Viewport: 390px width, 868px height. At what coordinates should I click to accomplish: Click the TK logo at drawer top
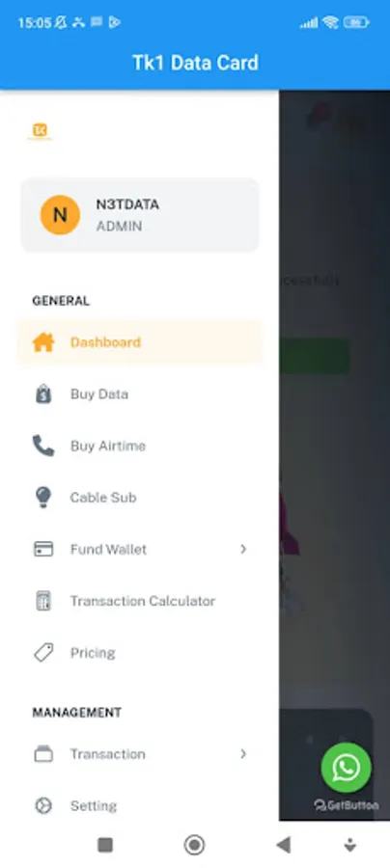point(40,130)
